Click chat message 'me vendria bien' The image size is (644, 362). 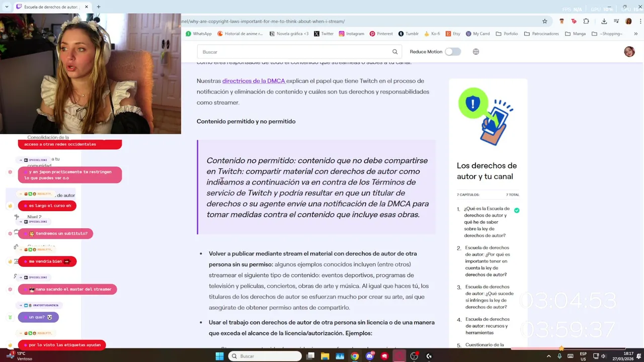(x=47, y=261)
